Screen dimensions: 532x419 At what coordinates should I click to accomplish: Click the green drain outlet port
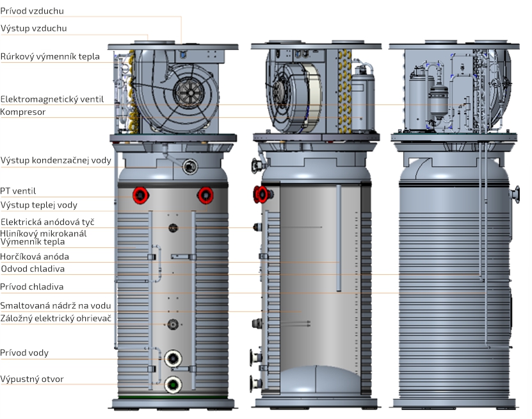[x=173, y=384]
